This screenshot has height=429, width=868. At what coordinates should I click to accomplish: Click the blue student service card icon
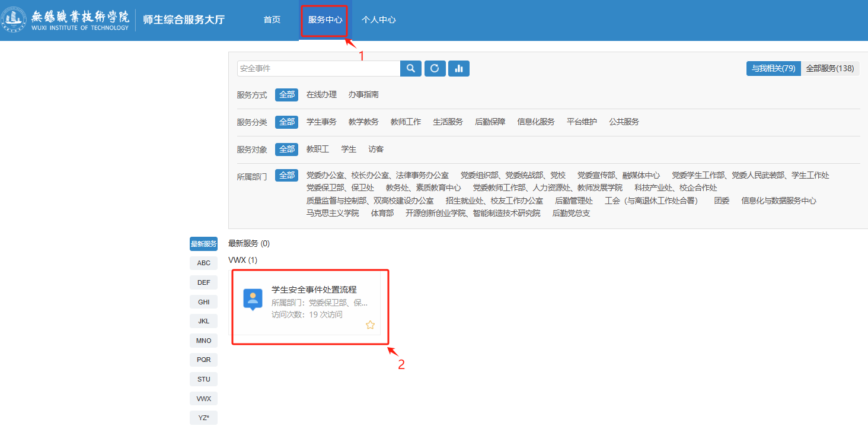click(x=253, y=299)
